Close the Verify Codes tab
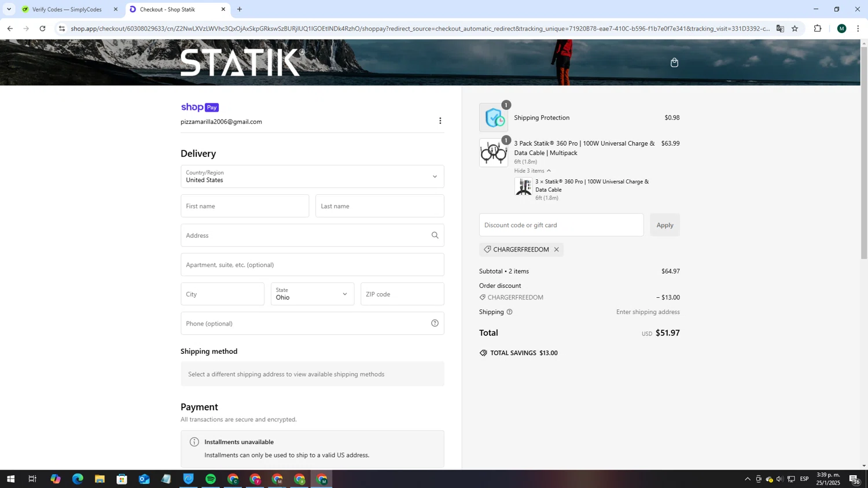The height and width of the screenshot is (488, 868). 116,9
